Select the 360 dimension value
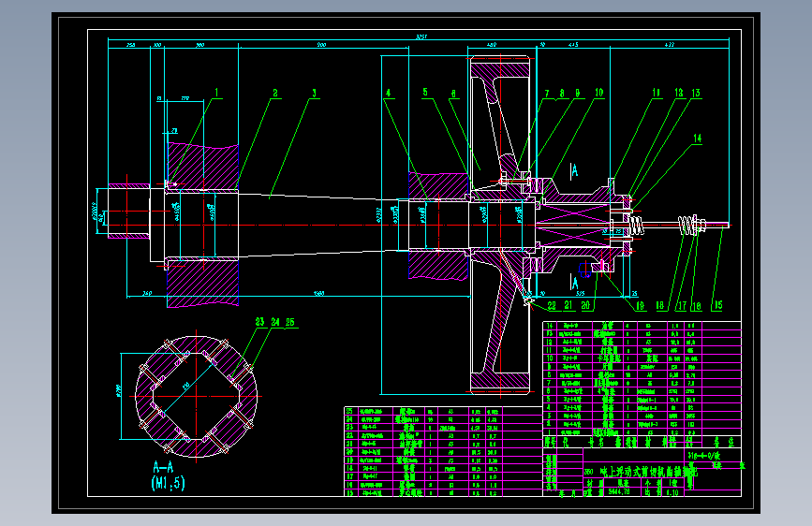The height and width of the screenshot is (526, 812). (199, 45)
